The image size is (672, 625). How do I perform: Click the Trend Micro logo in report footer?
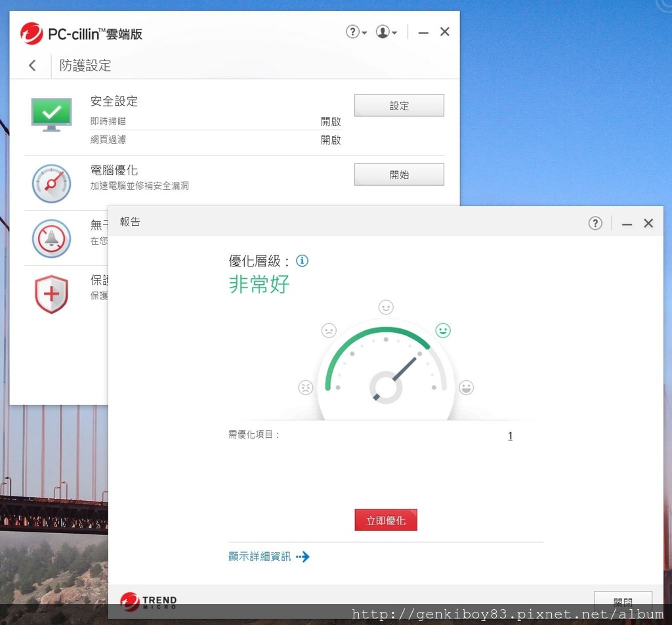coord(148,601)
